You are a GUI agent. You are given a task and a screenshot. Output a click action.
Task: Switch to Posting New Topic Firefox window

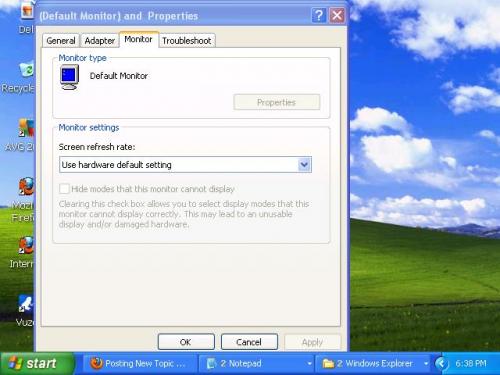pyautogui.click(x=139, y=363)
